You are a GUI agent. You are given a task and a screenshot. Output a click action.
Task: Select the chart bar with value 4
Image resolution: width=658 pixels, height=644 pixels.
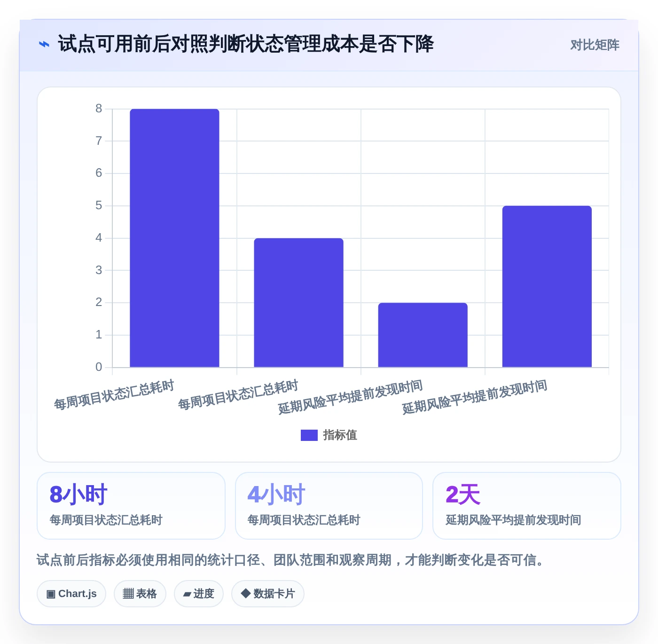pyautogui.click(x=298, y=303)
